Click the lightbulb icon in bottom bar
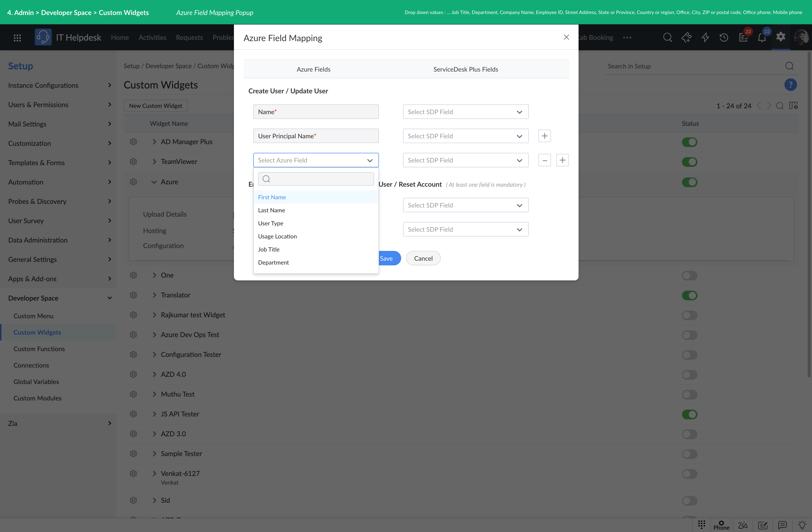 (x=802, y=525)
